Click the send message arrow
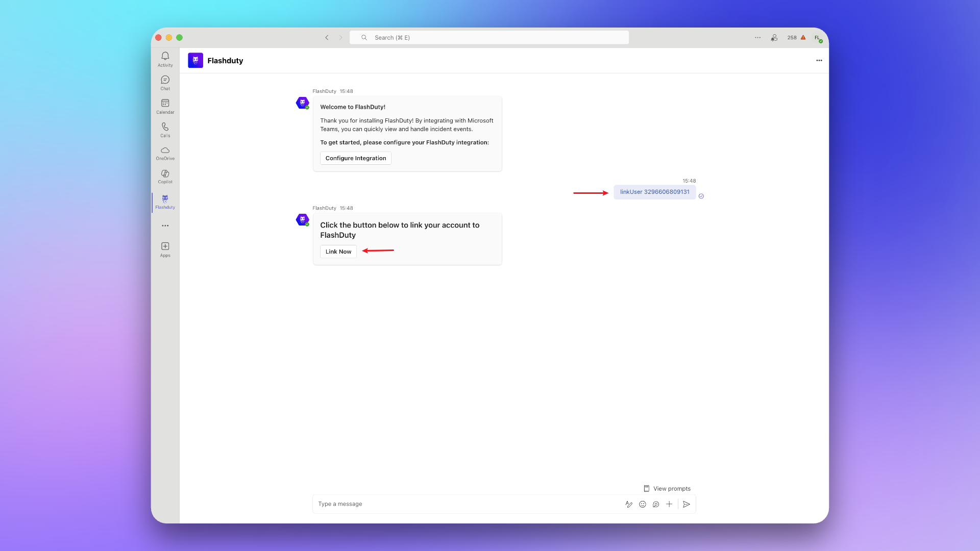980x551 pixels. tap(687, 504)
